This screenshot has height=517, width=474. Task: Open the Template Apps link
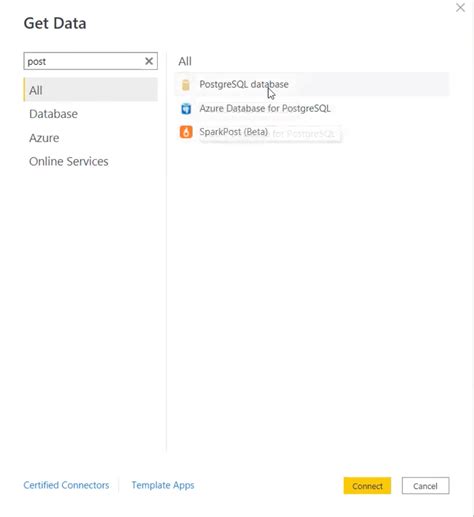click(x=163, y=485)
